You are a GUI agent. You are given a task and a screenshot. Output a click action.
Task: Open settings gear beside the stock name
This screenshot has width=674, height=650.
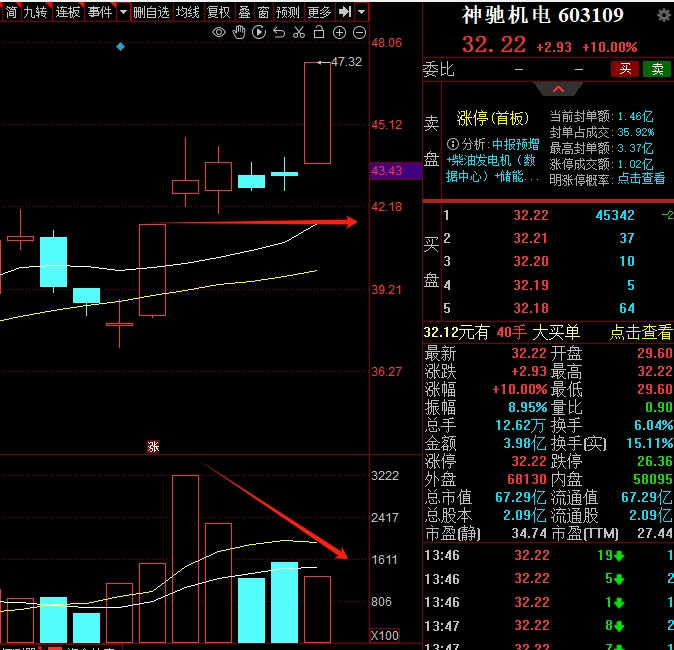[664, 16]
